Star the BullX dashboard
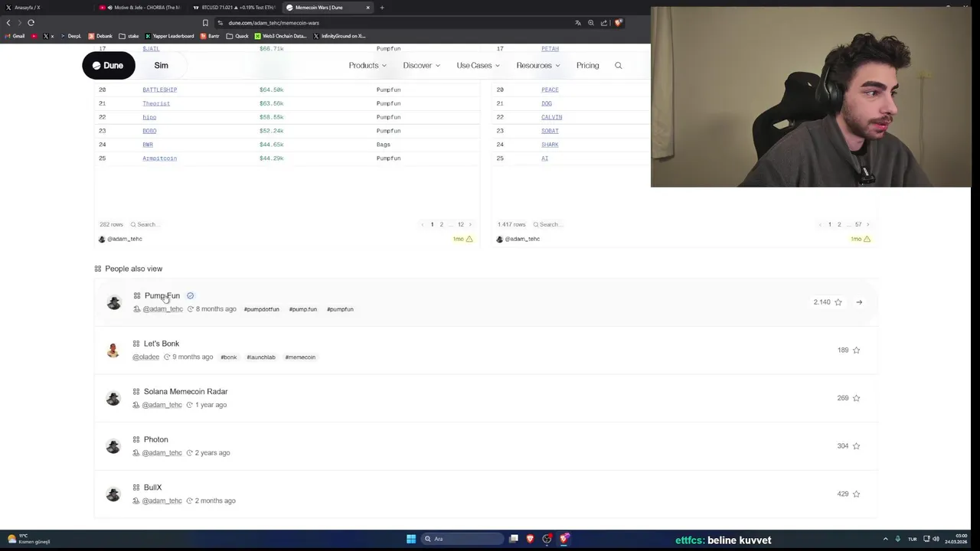Image resolution: width=980 pixels, height=551 pixels. pyautogui.click(x=856, y=494)
